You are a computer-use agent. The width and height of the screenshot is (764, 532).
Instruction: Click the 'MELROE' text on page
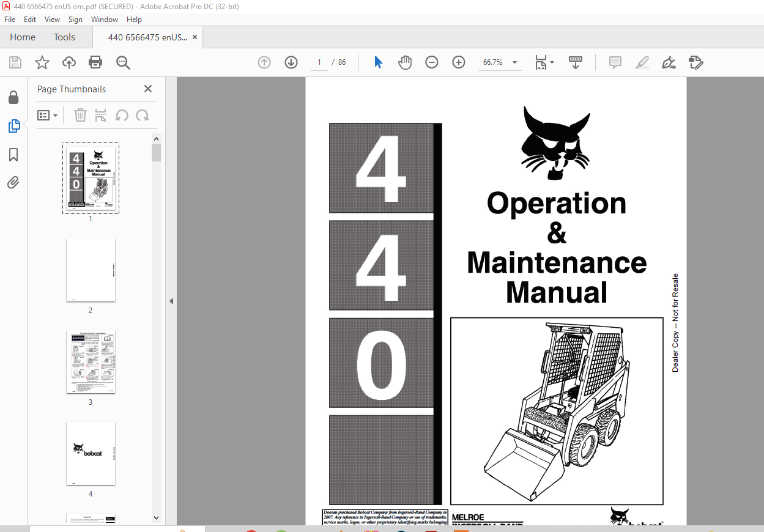468,518
